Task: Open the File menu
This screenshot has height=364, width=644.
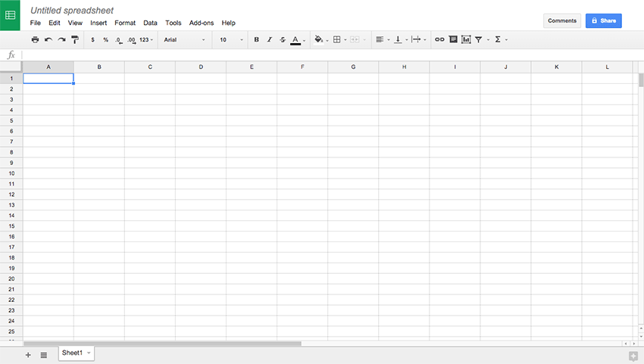Action: (36, 23)
